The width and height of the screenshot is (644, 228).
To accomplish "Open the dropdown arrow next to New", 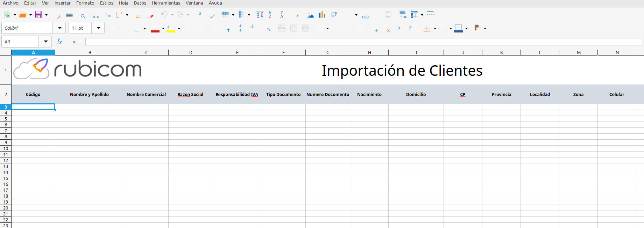I will [x=15, y=15].
